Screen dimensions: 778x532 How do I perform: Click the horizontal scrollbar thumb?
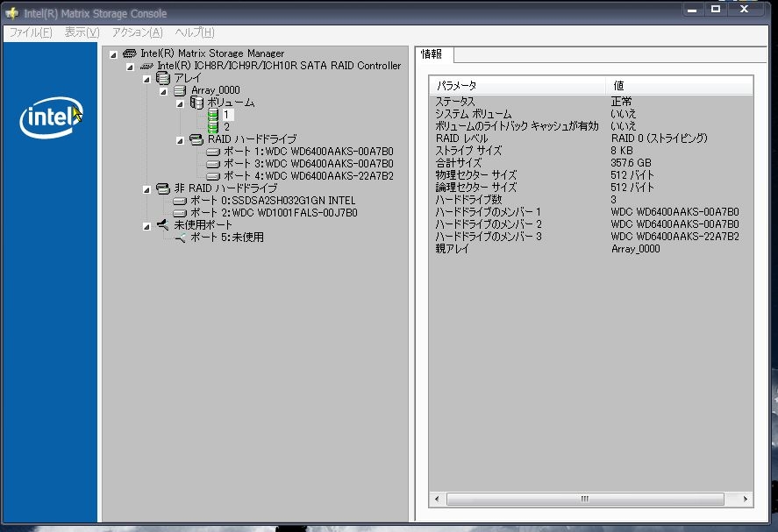pyautogui.click(x=585, y=500)
